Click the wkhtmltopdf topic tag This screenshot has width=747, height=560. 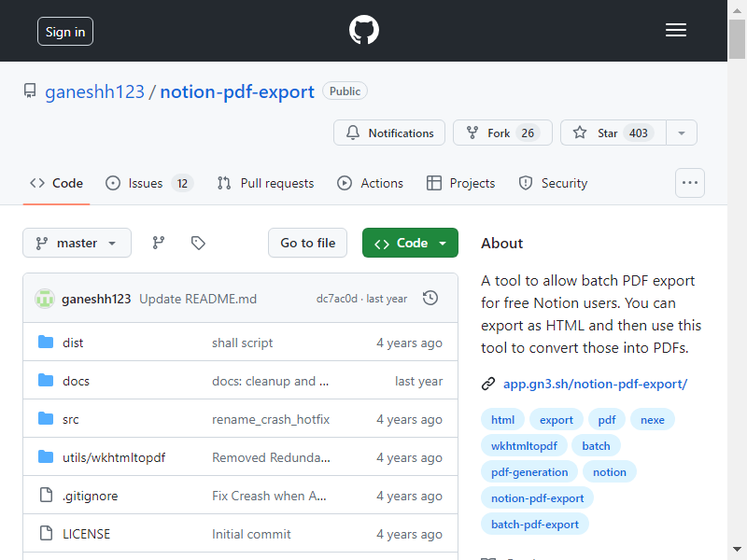click(524, 446)
